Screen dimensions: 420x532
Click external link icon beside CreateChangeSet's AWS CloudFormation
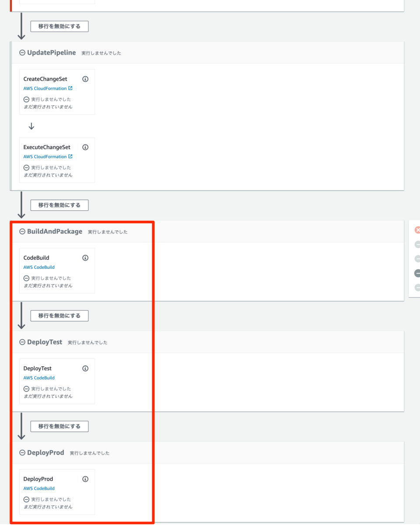point(70,88)
